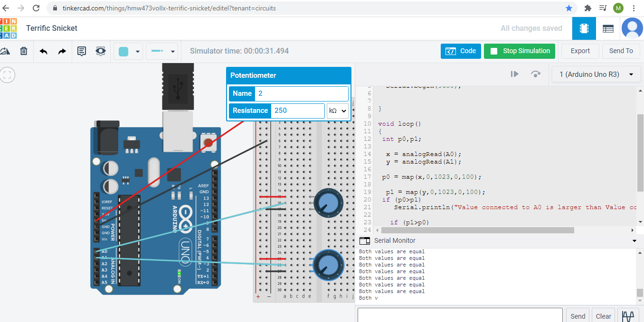
Task: Click the Simulator time readout
Action: [x=239, y=51]
